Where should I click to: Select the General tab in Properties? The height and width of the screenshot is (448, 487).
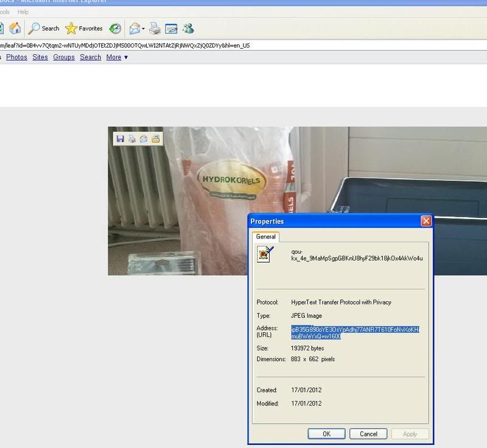[x=265, y=237]
